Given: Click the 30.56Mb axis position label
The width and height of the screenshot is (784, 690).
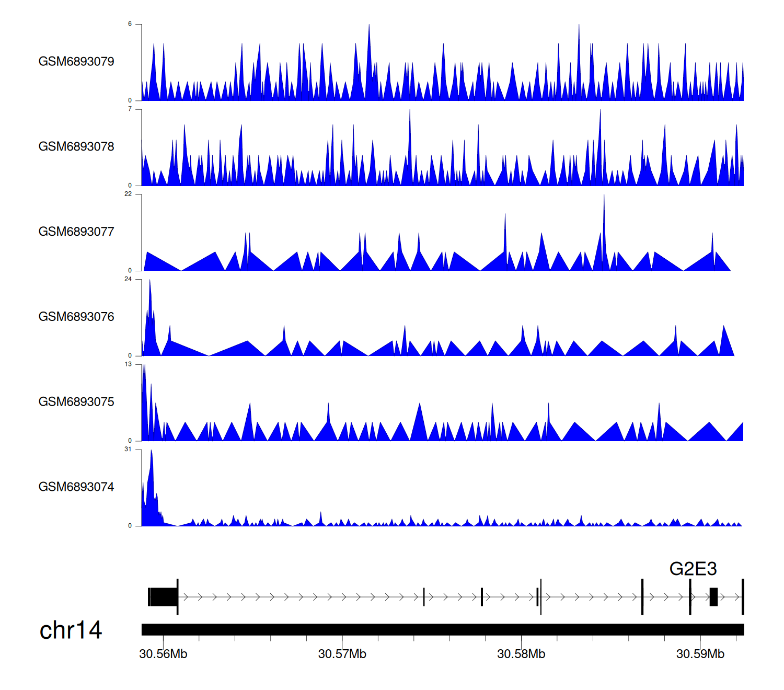Looking at the screenshot, I should tap(163, 654).
